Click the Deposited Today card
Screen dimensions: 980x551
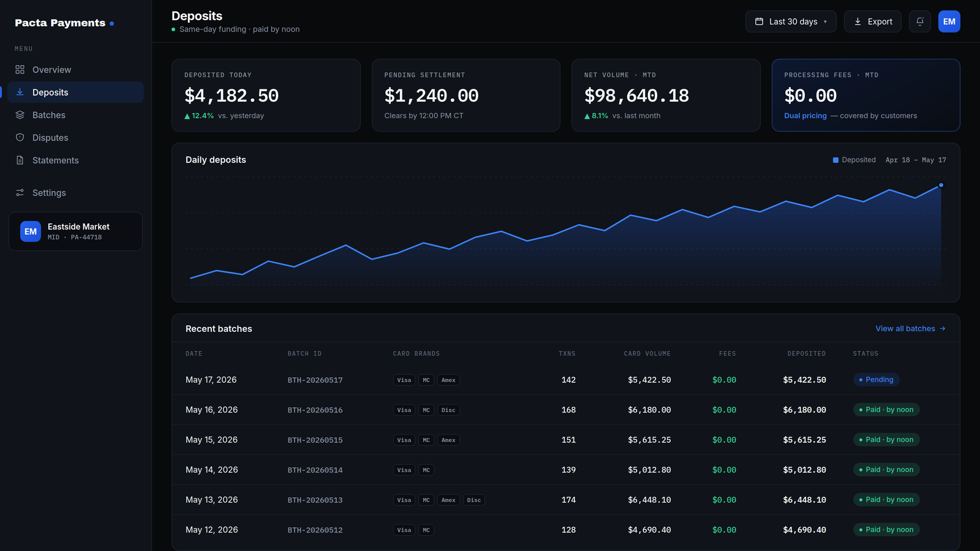coord(266,95)
